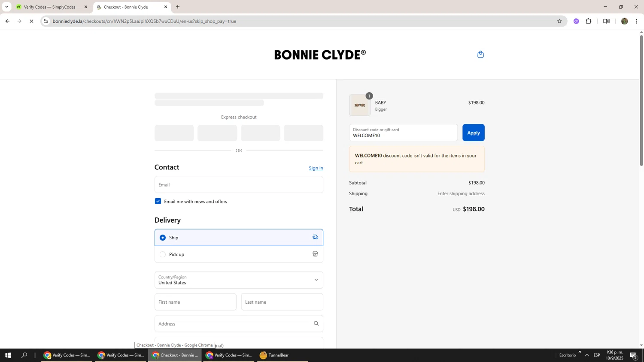Click the $198.00 total amount
This screenshot has height=362, width=644.
(x=474, y=209)
